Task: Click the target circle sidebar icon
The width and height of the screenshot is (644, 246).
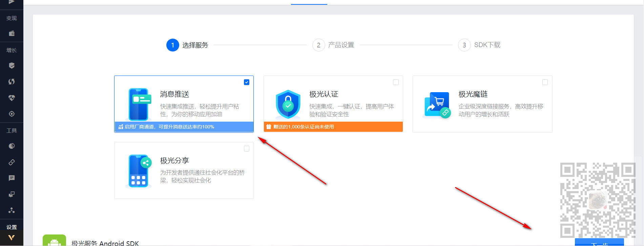Action: (12, 114)
